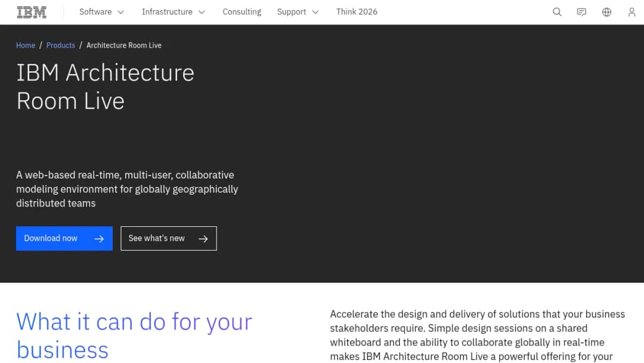
Task: Open the user profile icon
Action: click(631, 12)
